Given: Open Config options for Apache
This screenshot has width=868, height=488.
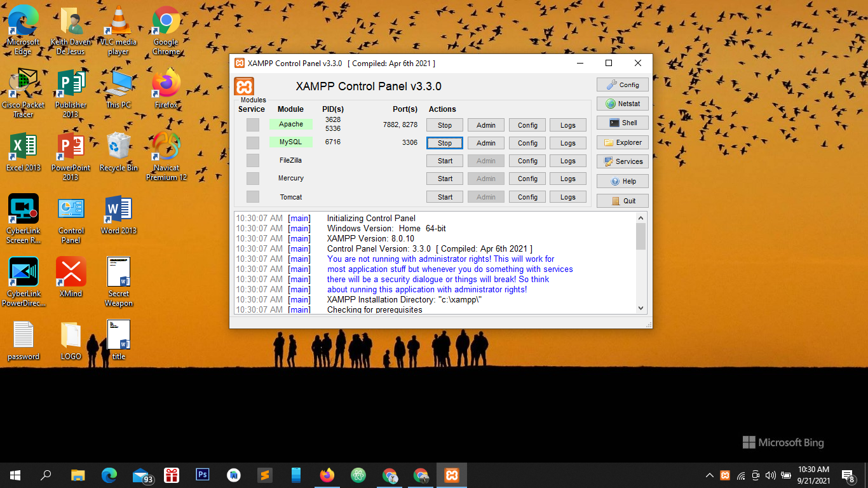Looking at the screenshot, I should [x=527, y=125].
